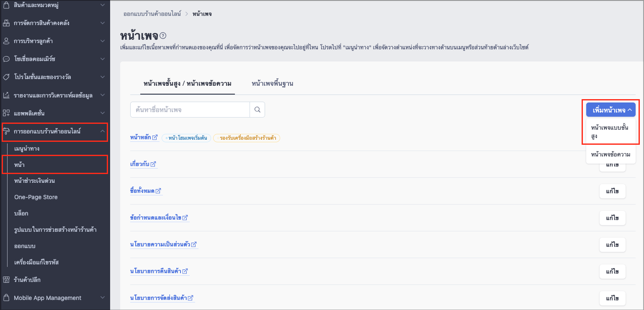Expand Mobile App Management chevron
The width and height of the screenshot is (644, 310).
(x=103, y=297)
